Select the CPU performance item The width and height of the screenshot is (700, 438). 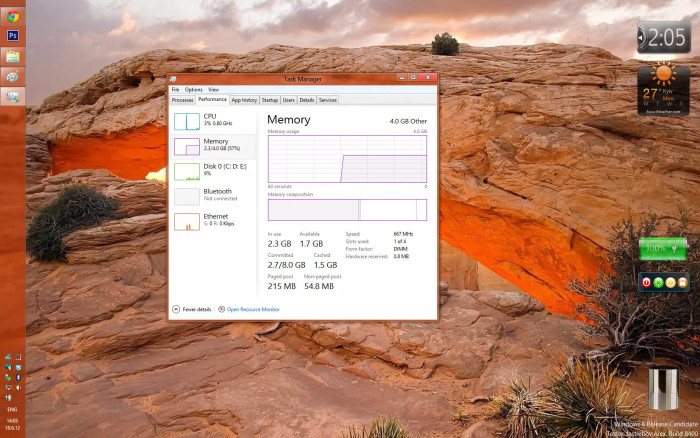click(213, 121)
